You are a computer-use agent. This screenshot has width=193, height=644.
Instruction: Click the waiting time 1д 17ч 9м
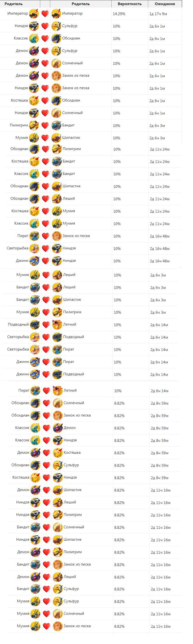pos(158,14)
